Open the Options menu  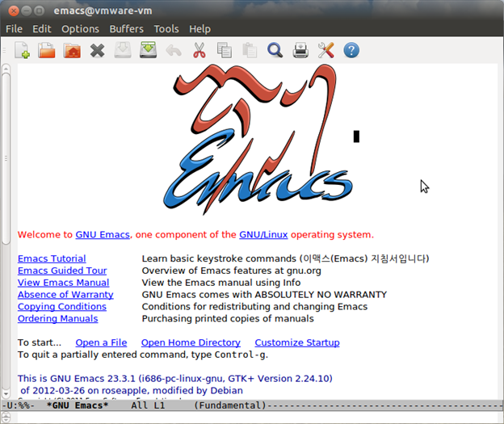[x=80, y=29]
